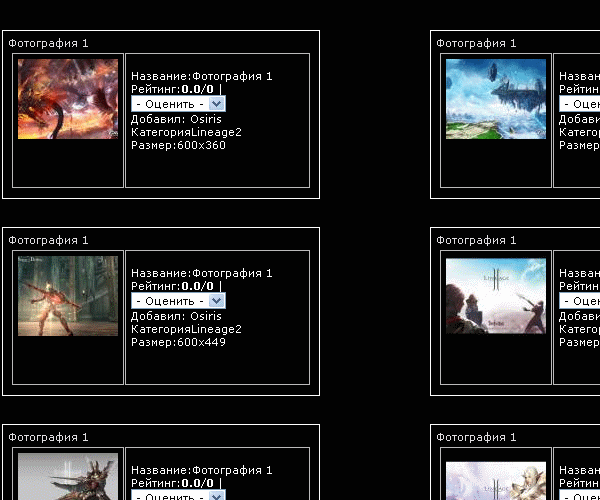600x500 pixels.
Task: Click Название:Фотография 1 in the dragon card
Action: coord(202,76)
